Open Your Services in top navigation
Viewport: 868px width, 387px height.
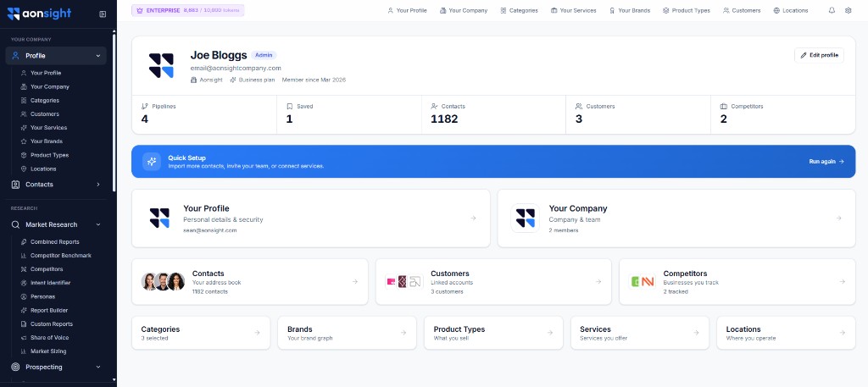(574, 10)
